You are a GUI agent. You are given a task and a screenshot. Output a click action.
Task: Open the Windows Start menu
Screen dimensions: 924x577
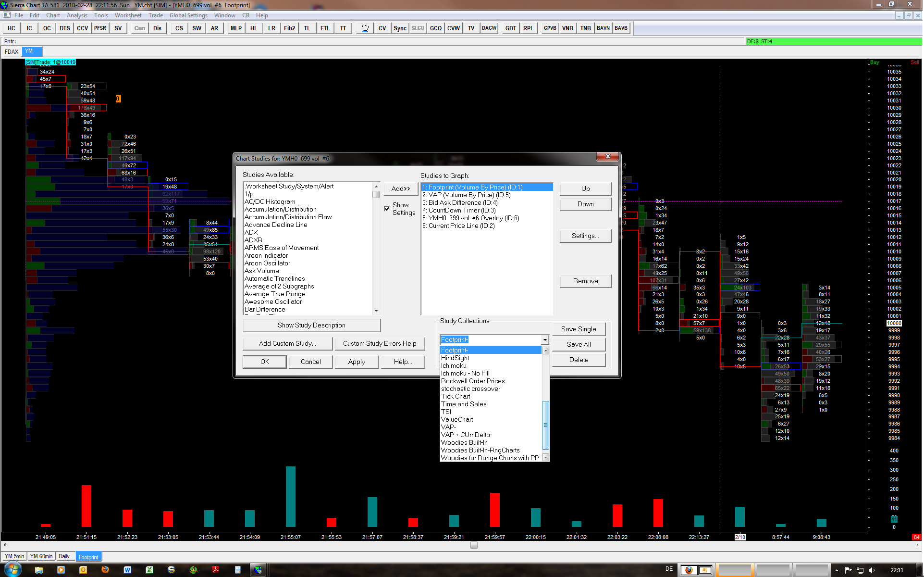point(12,570)
